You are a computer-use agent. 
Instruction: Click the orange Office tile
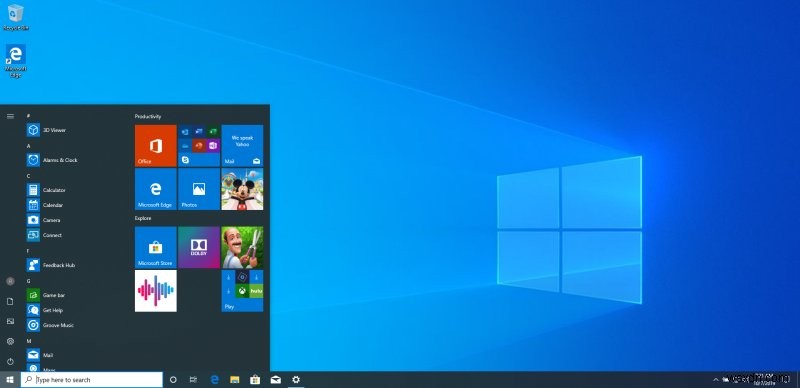click(x=156, y=146)
